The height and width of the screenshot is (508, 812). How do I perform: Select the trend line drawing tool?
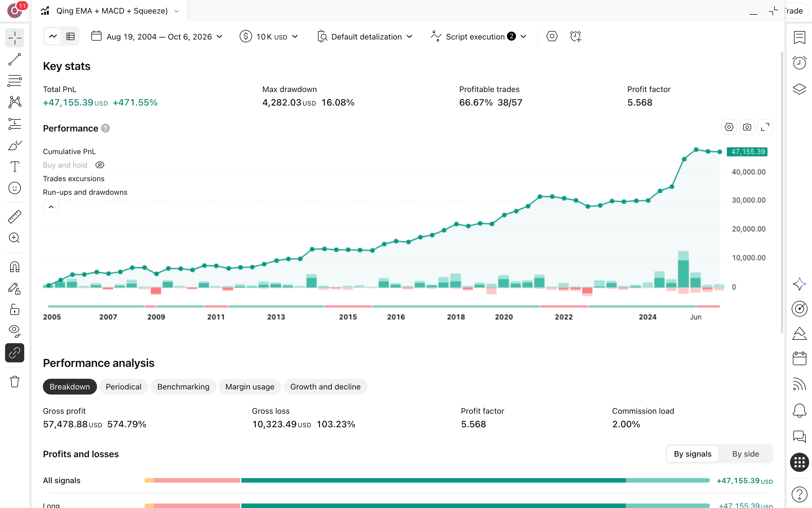[15, 60]
